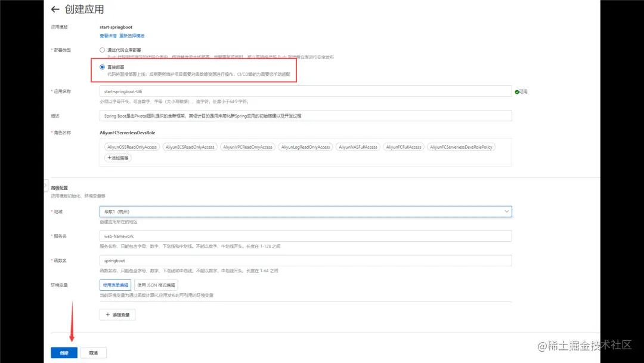
Task: Open the region dropdown 华东1 (杭州)
Action: (x=305, y=211)
